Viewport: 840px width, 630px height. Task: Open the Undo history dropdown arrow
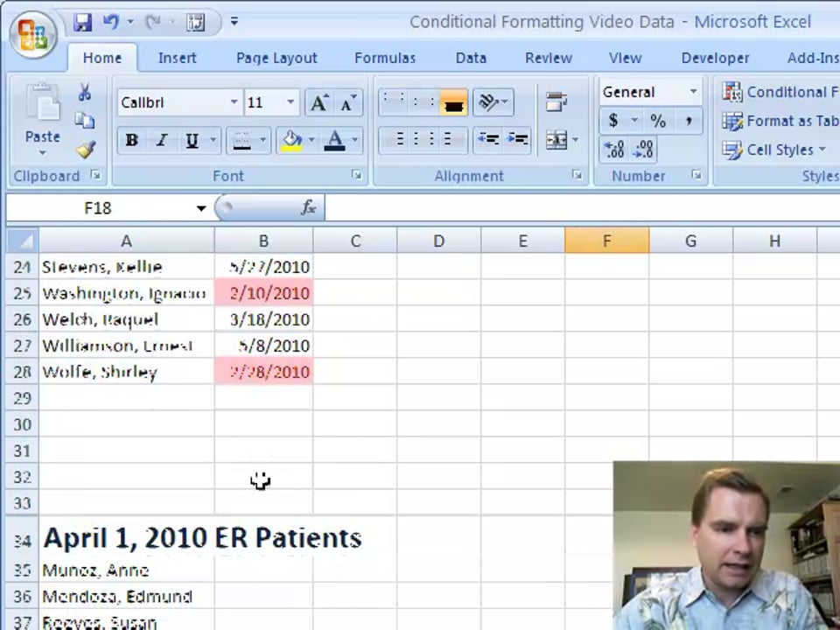point(130,22)
